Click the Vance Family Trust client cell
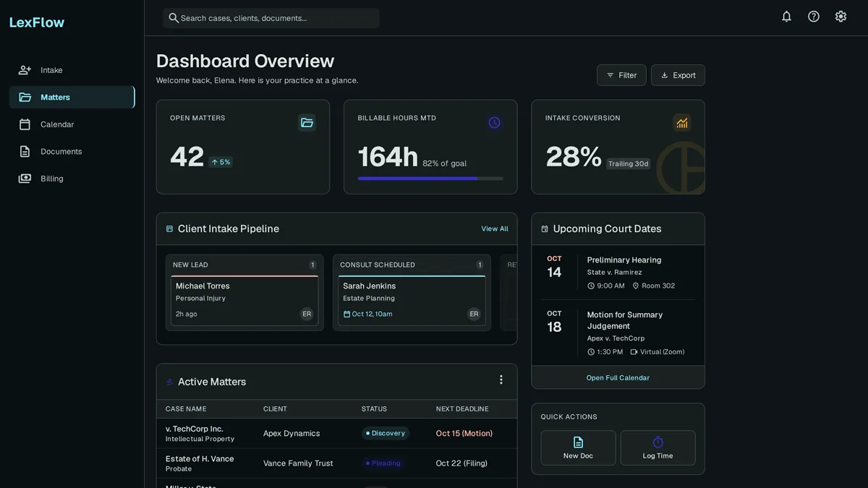This screenshot has width=868, height=488. (298, 463)
